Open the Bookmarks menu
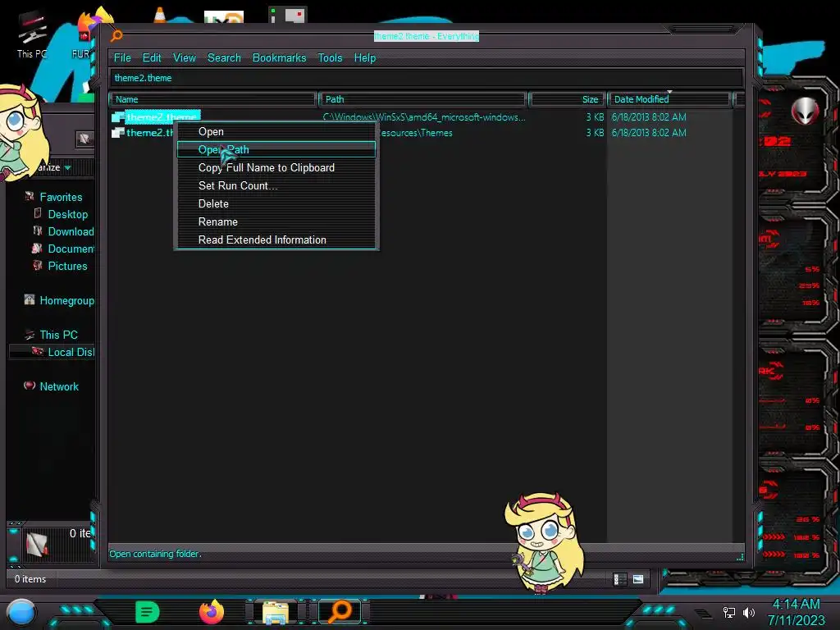The width and height of the screenshot is (840, 630). [279, 58]
